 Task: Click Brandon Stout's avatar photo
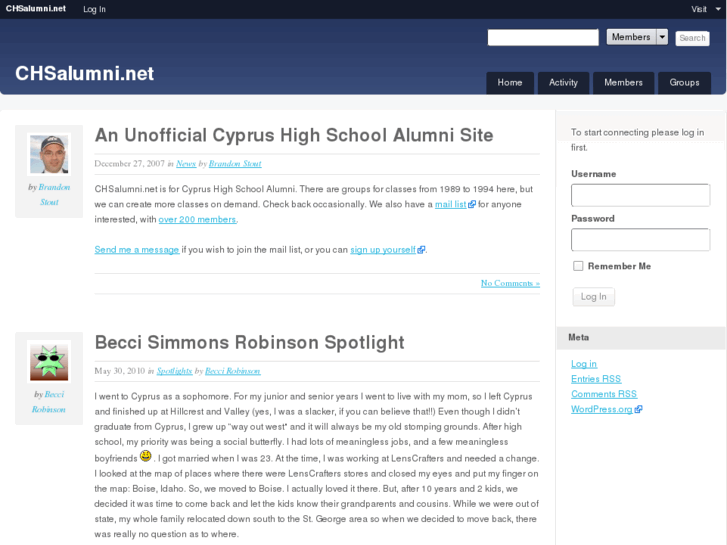pos(49,154)
